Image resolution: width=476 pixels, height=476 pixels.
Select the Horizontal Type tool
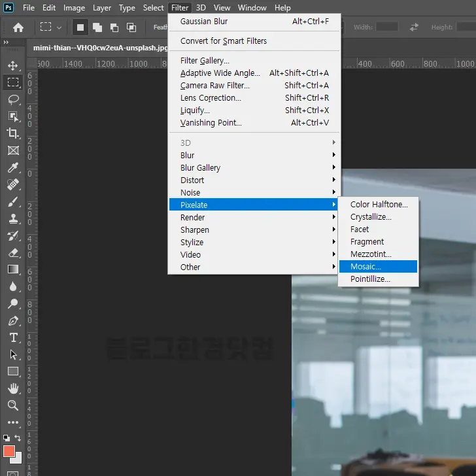(13, 337)
